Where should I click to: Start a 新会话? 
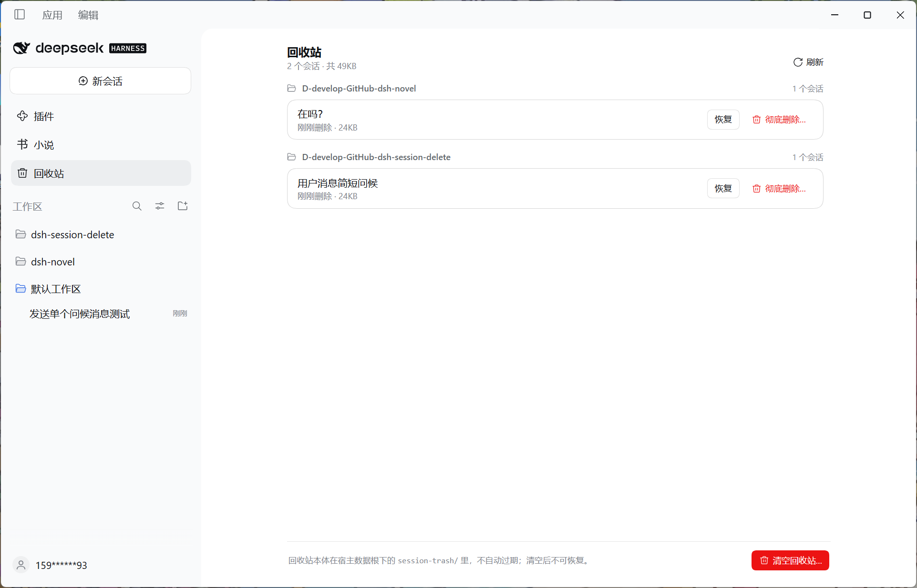[101, 81]
